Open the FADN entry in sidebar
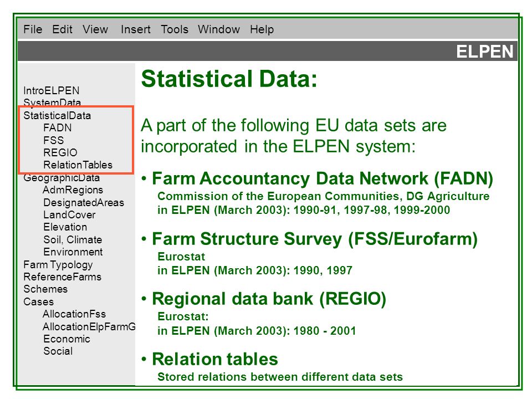This screenshot has height=399, width=532. [57, 128]
